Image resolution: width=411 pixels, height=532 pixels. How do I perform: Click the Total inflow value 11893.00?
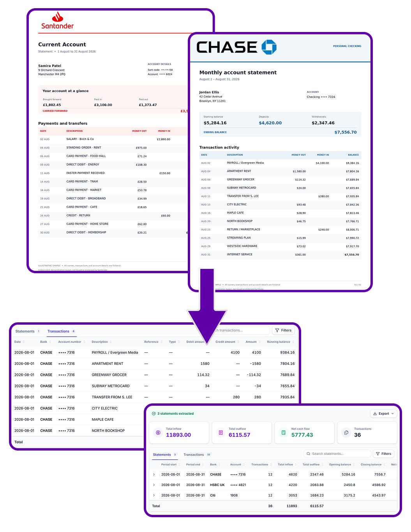(x=178, y=435)
